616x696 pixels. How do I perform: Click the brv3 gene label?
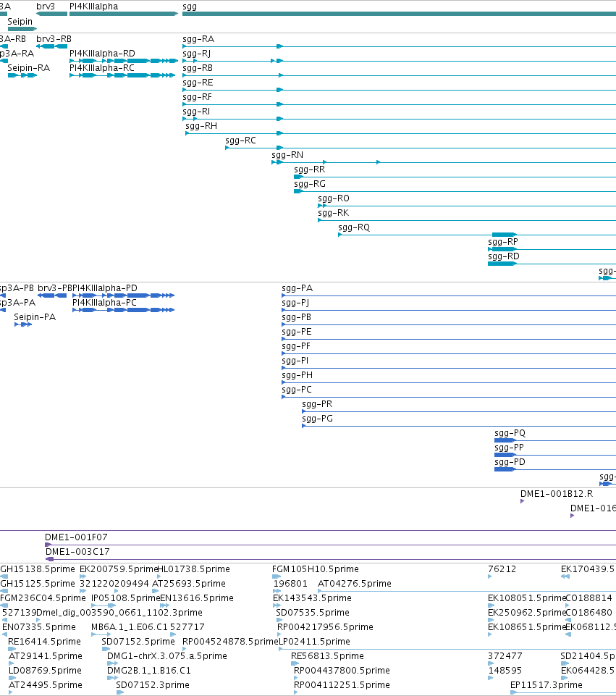click(45, 7)
